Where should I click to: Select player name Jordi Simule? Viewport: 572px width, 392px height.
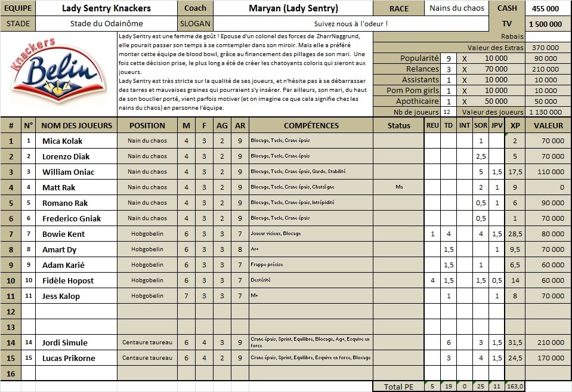[64, 342]
